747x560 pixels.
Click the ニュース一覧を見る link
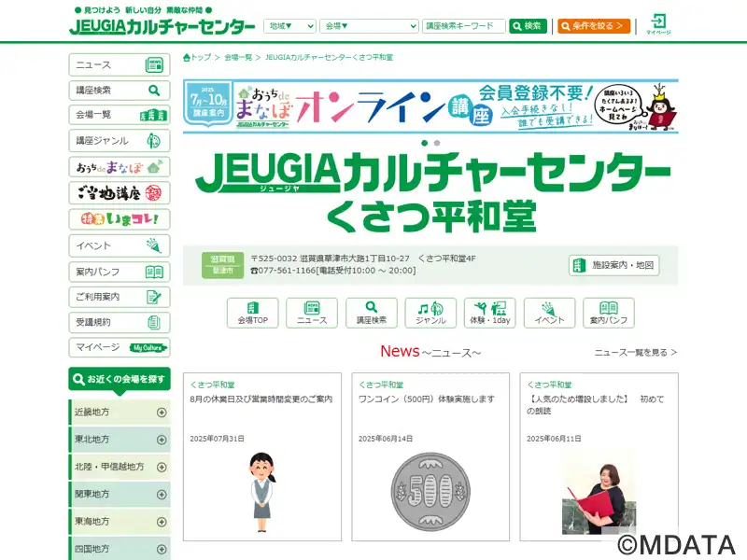[636, 353]
